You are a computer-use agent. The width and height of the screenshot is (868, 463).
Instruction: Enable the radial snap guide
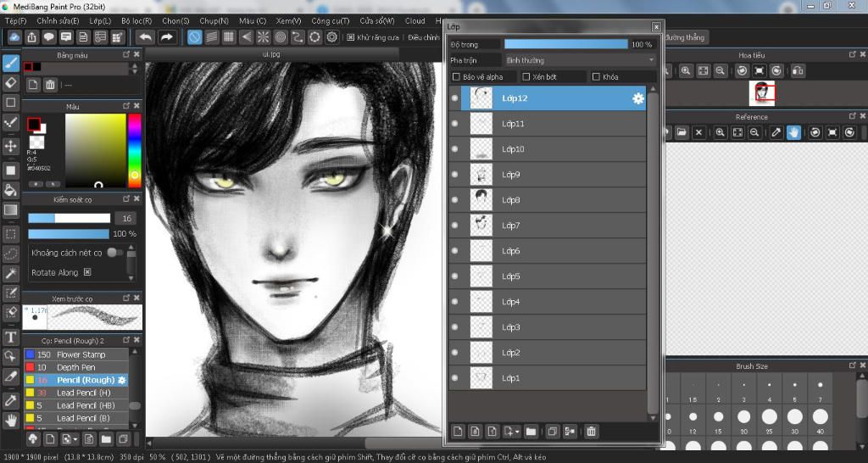click(x=263, y=37)
